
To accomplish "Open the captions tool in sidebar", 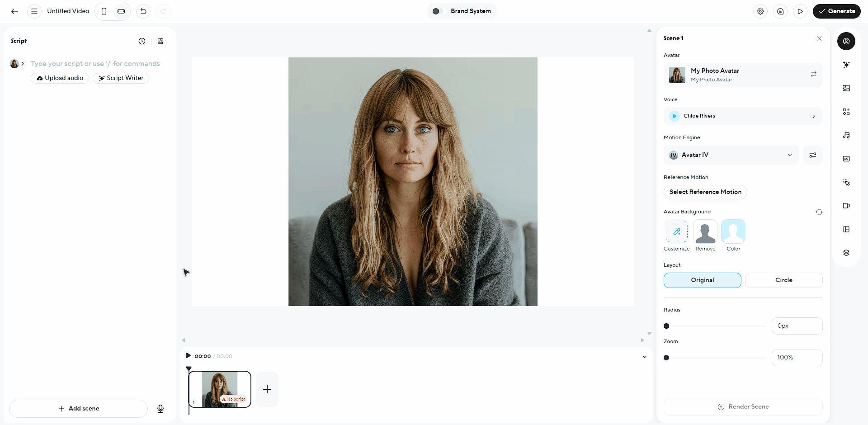I will point(846,159).
